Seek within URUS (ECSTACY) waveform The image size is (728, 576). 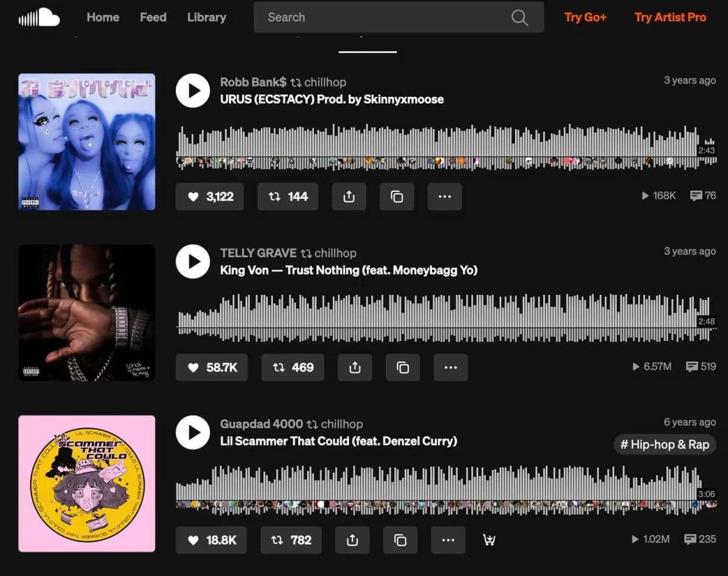446,147
